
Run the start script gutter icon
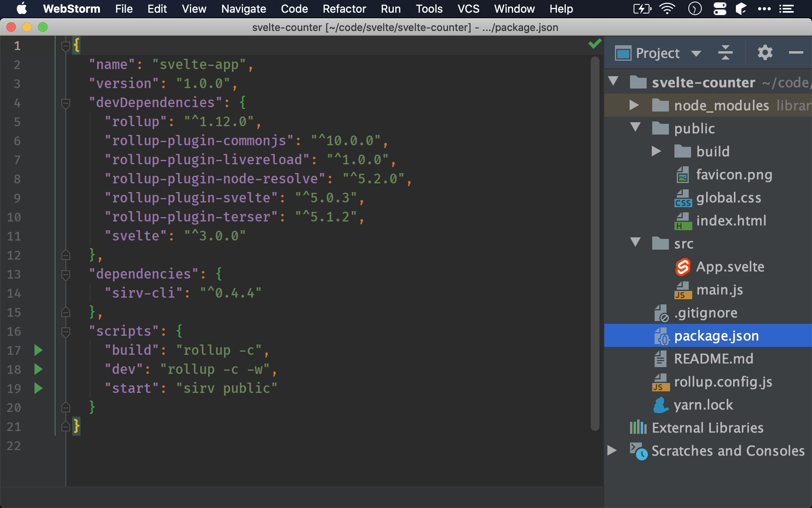(x=38, y=388)
